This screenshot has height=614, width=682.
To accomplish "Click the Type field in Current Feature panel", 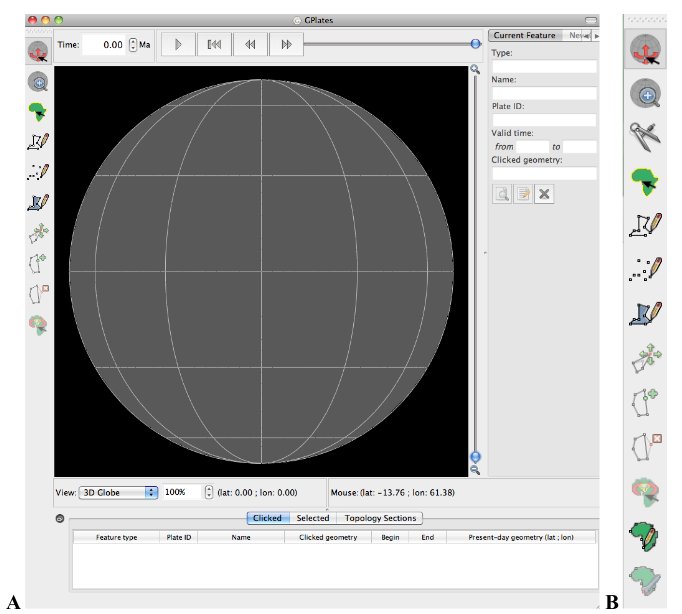I will click(544, 67).
